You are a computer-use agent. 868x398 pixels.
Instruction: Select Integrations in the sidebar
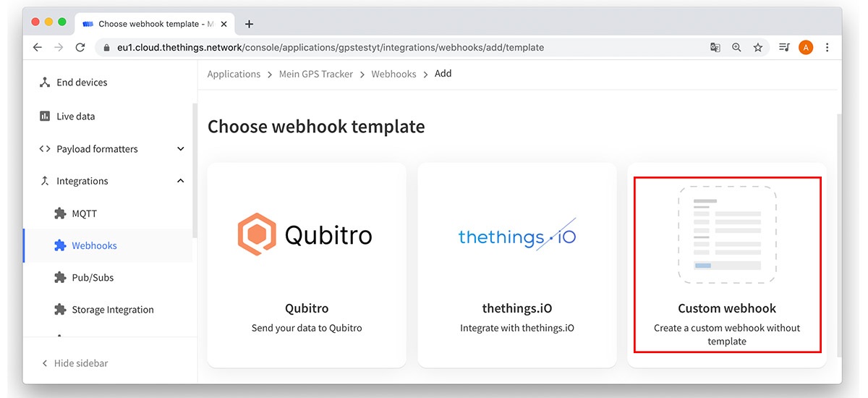(x=82, y=181)
